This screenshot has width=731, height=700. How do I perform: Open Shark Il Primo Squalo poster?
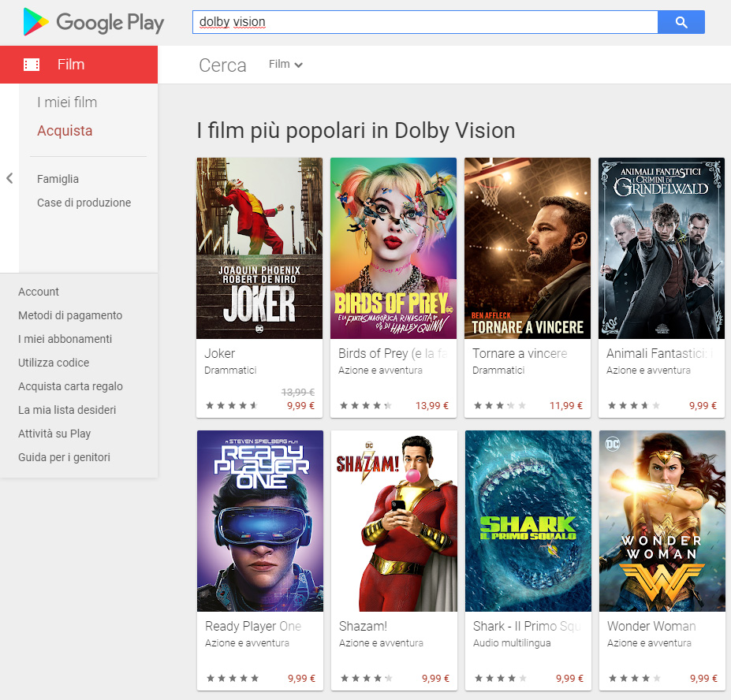click(x=528, y=520)
